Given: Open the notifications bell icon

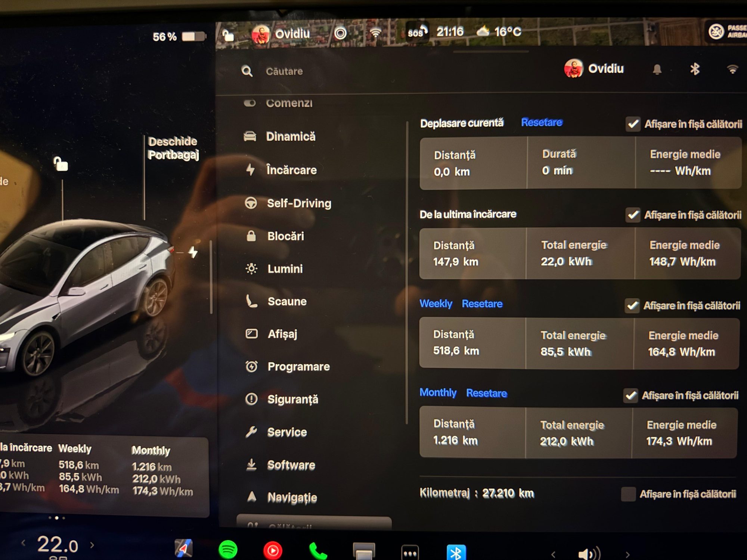Looking at the screenshot, I should [x=657, y=69].
